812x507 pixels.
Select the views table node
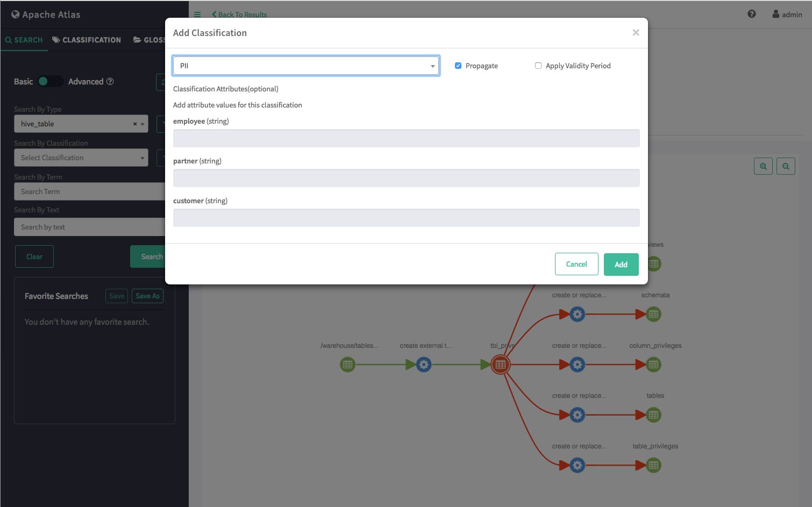653,264
